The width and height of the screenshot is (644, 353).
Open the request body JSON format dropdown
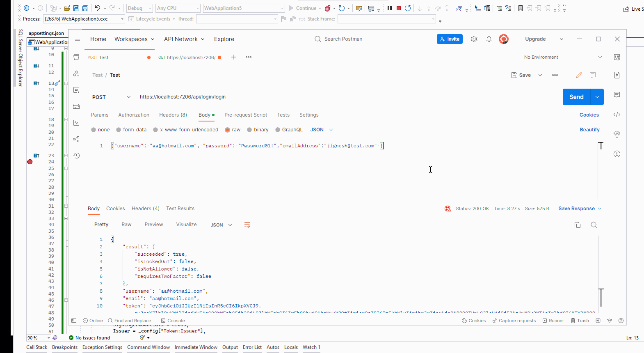coord(322,130)
